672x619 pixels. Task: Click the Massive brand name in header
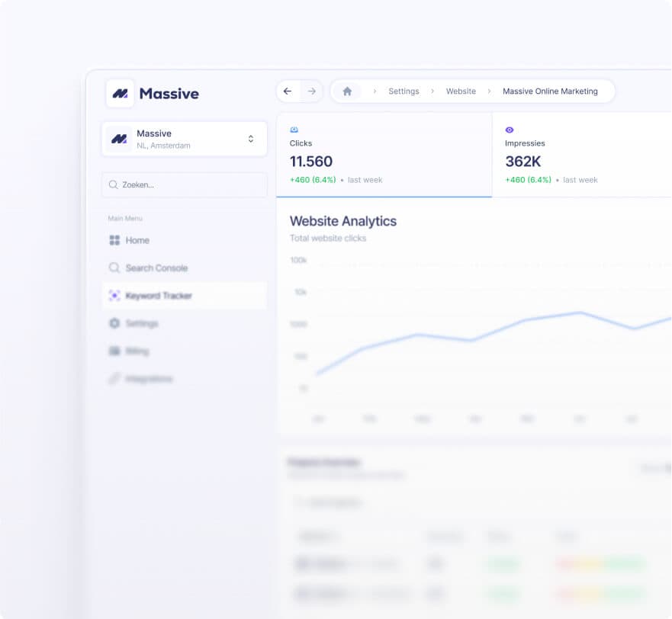[169, 94]
